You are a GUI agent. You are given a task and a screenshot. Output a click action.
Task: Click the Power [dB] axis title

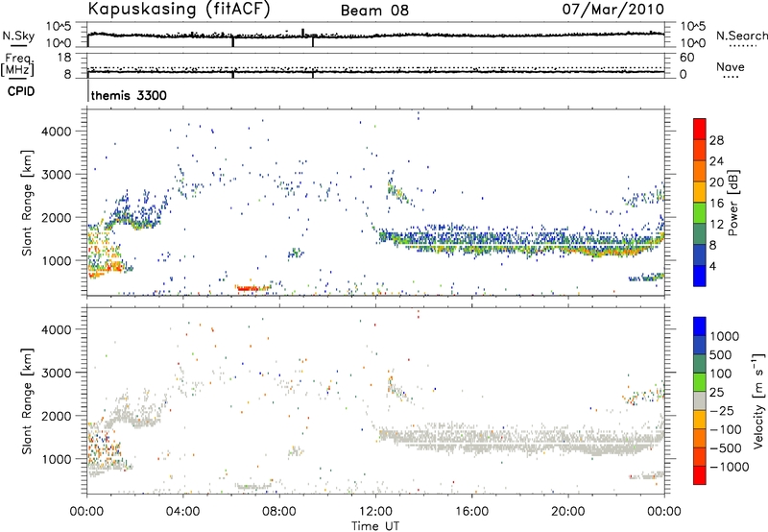coord(732,204)
